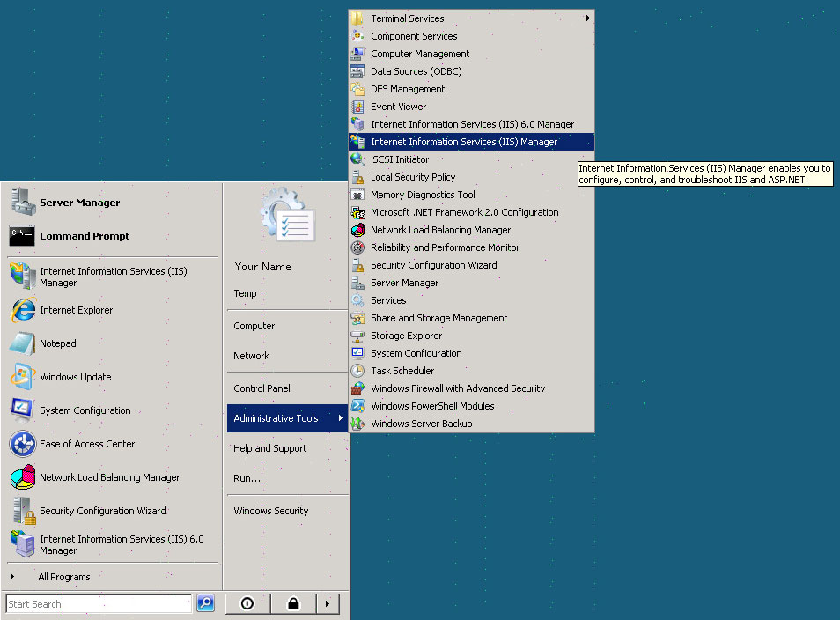Open Data Sources (ODBC)
840x620 pixels.
[x=471, y=71]
